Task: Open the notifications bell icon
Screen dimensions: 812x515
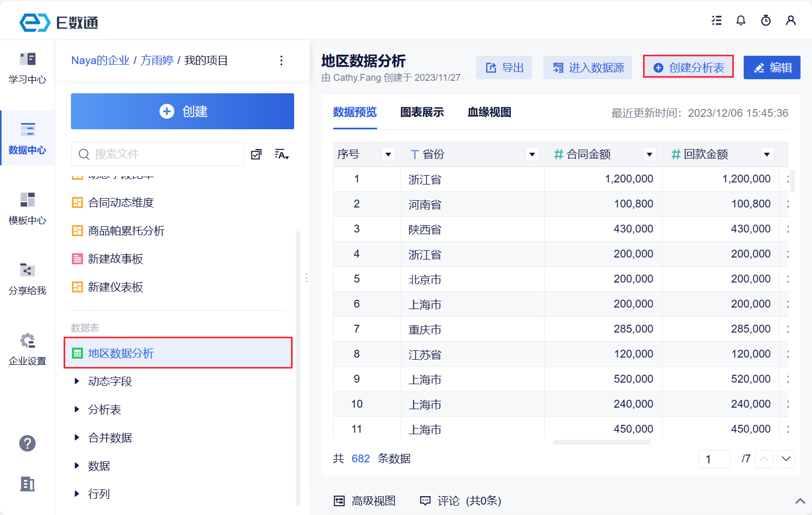Action: tap(741, 20)
